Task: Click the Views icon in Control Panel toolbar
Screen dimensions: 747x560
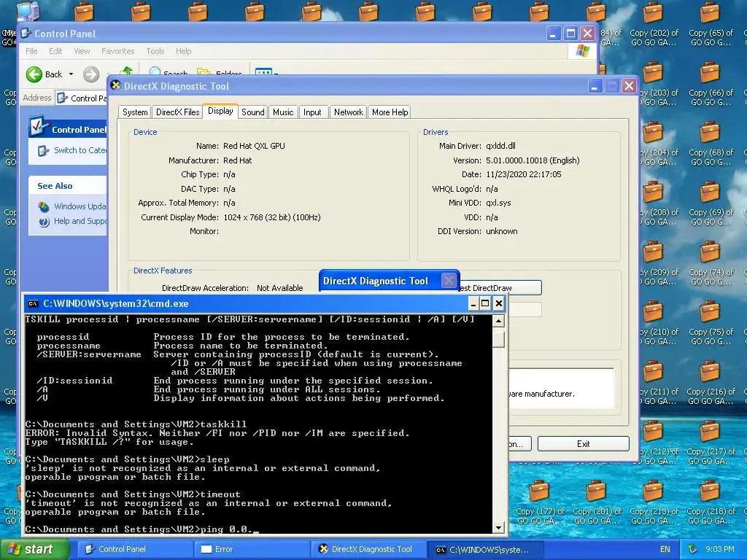Action: click(263, 71)
